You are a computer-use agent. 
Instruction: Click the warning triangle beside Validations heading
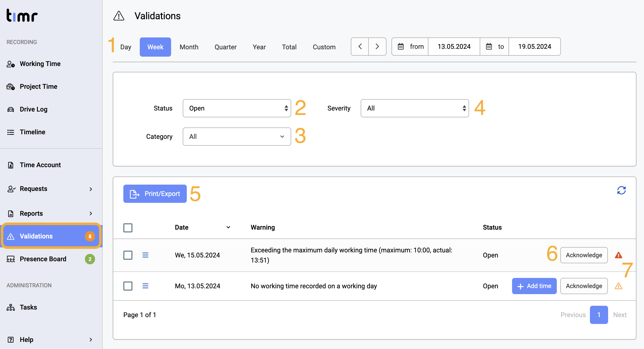[x=119, y=16]
